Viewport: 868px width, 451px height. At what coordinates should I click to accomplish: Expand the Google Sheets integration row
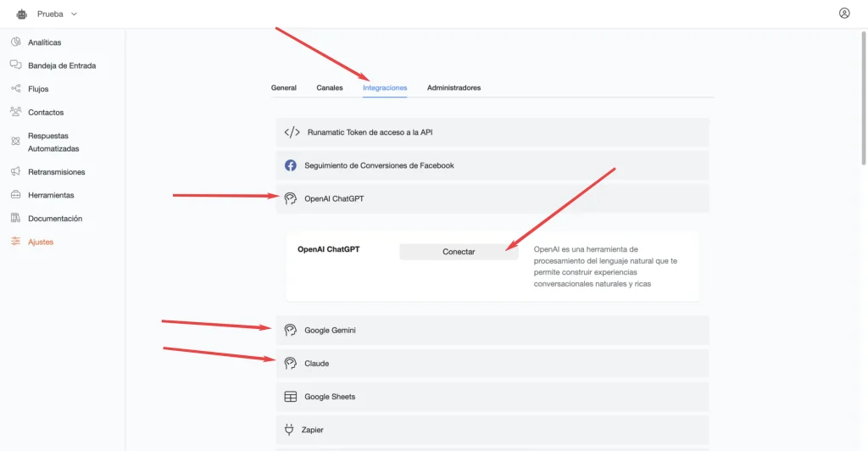coord(492,397)
